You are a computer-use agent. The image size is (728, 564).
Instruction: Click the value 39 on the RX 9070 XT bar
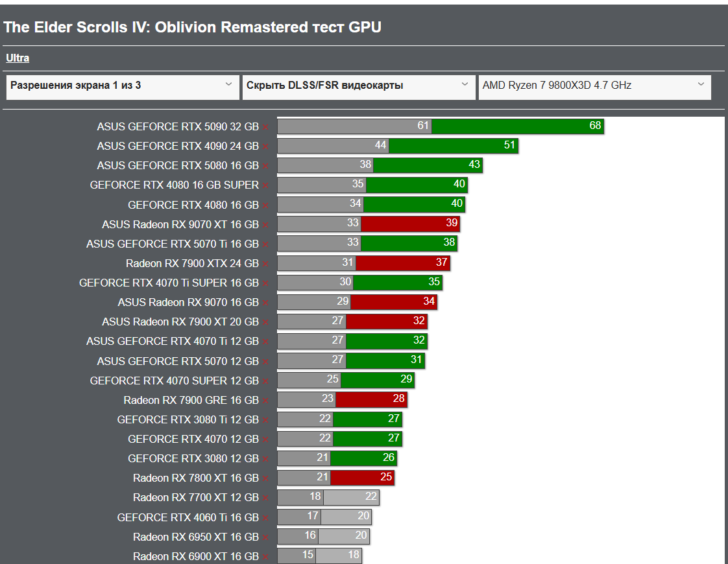click(452, 222)
